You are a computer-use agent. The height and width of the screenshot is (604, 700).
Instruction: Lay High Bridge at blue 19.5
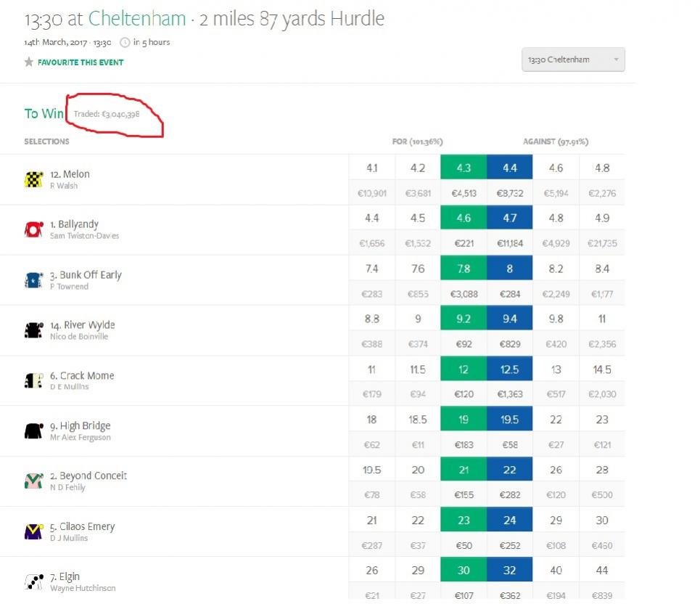pyautogui.click(x=509, y=419)
